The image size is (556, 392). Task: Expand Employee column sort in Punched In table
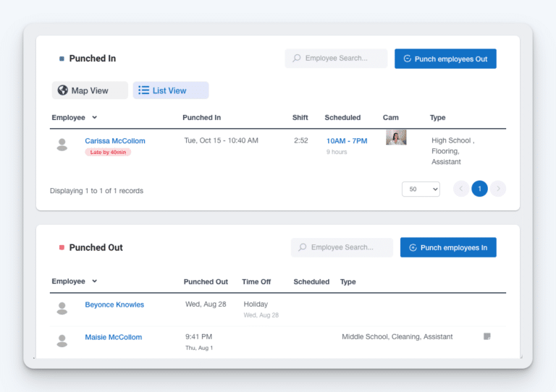pyautogui.click(x=95, y=118)
